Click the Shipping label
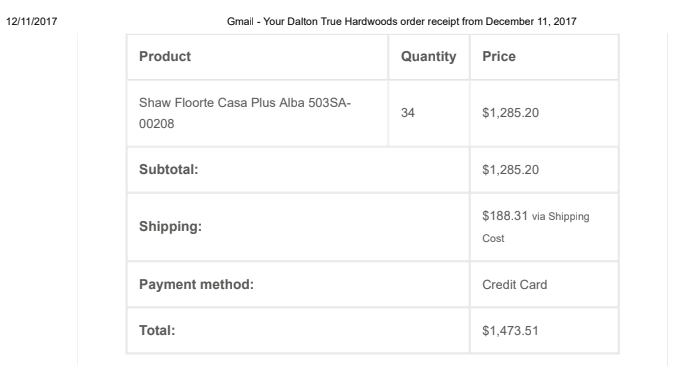Image resolution: width=678 pixels, height=366 pixels. coord(170,226)
